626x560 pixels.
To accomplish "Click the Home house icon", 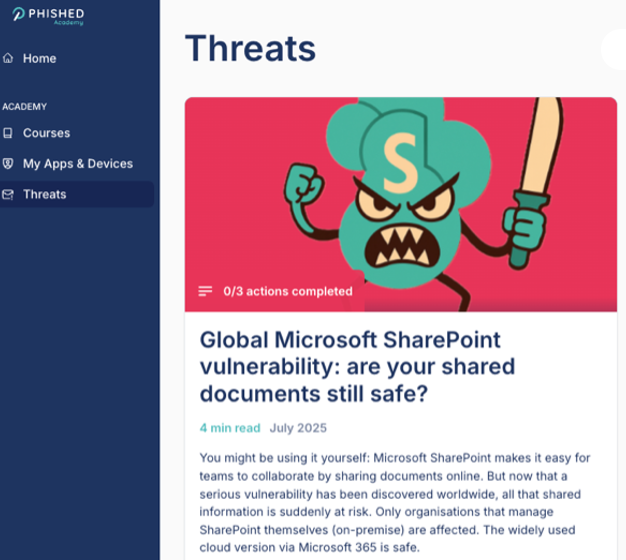I will pyautogui.click(x=9, y=58).
